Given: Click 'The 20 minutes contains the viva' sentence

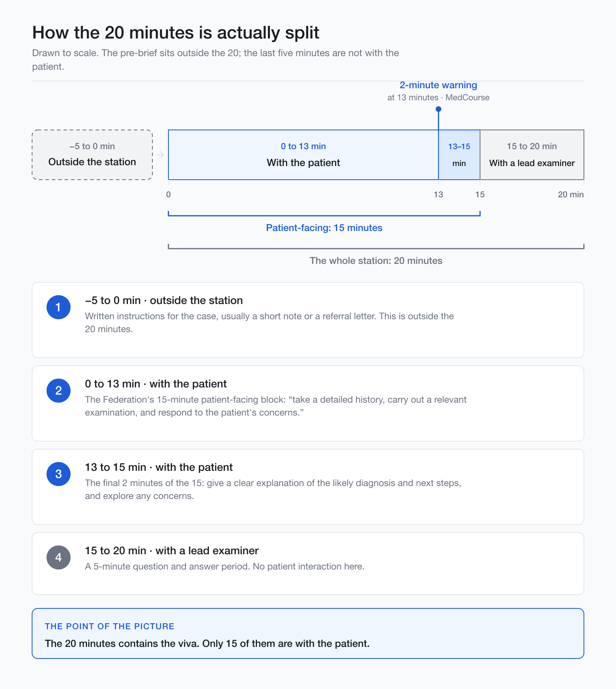Looking at the screenshot, I should click(207, 644).
